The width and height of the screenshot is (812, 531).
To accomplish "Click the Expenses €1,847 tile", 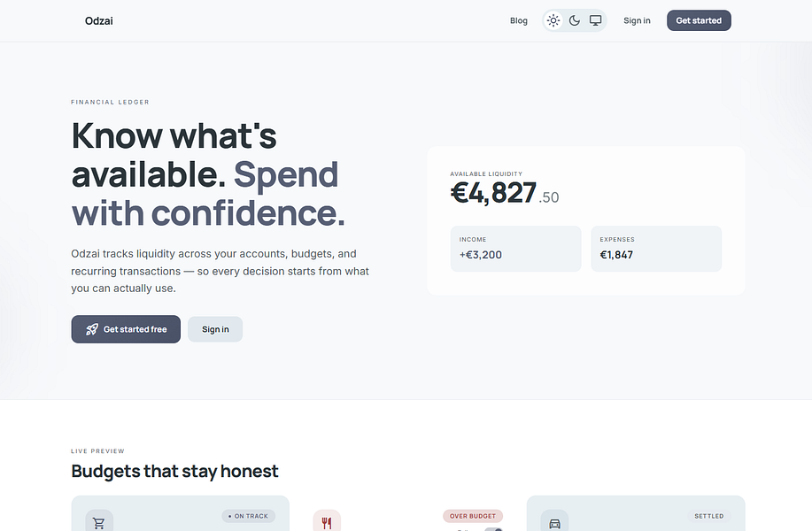I will coord(656,249).
